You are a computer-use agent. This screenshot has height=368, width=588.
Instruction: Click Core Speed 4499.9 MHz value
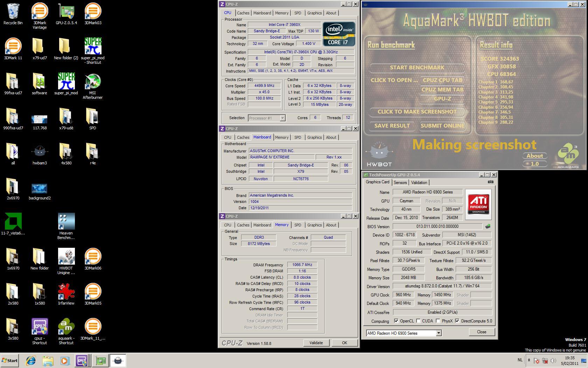tap(264, 86)
